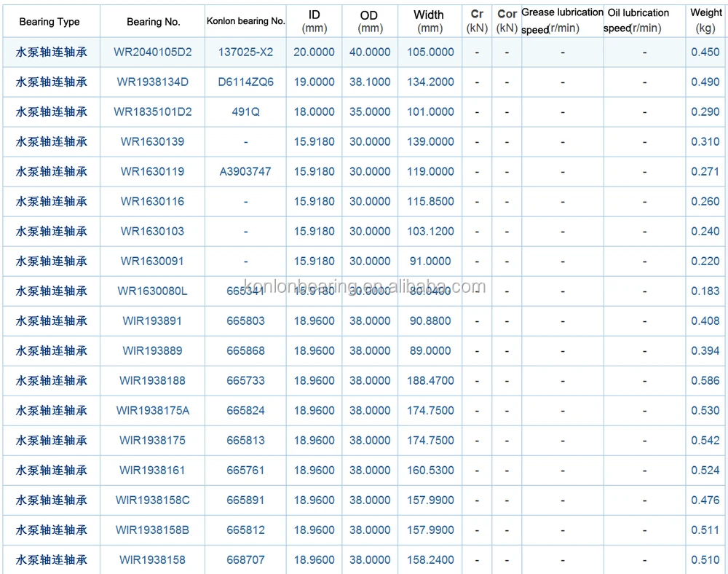
Task: Select the Bearing No. column header
Action: pyautogui.click(x=153, y=22)
